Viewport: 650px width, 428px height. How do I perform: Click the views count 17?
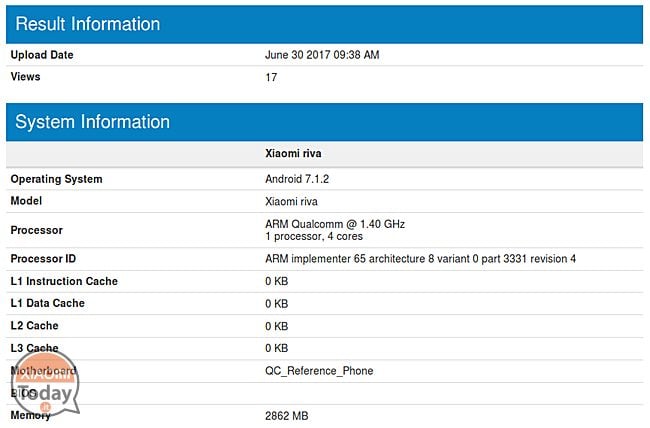point(271,77)
